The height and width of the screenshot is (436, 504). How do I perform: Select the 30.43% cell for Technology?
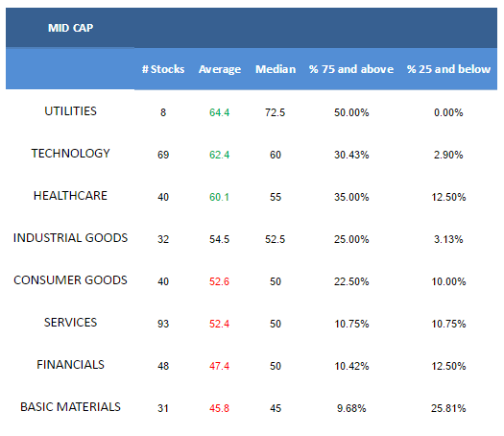(x=351, y=155)
